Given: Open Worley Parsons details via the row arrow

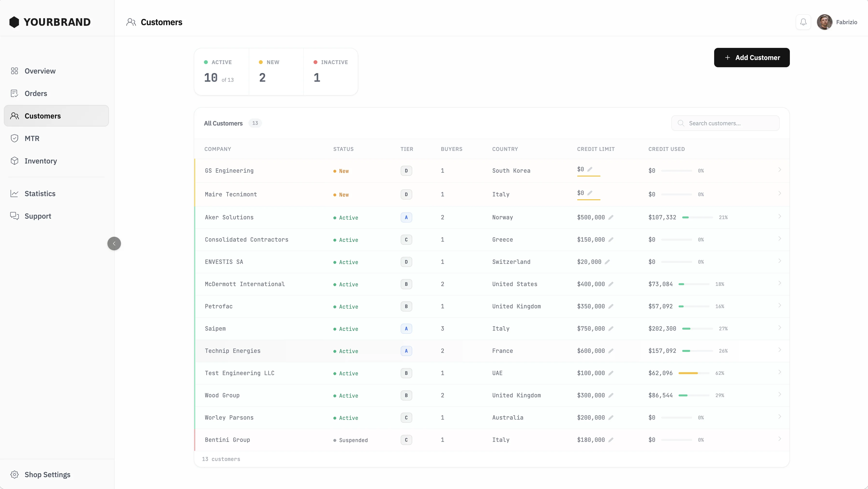Looking at the screenshot, I should coord(779,417).
